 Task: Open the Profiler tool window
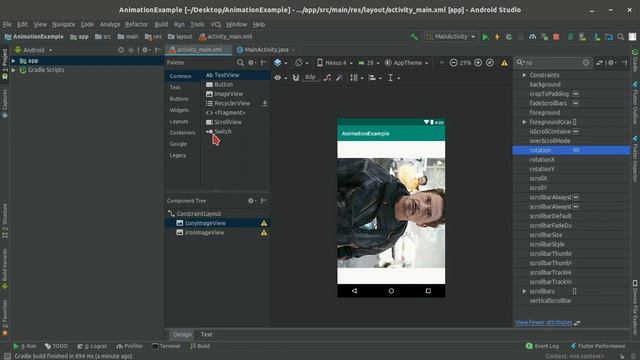pos(129,346)
